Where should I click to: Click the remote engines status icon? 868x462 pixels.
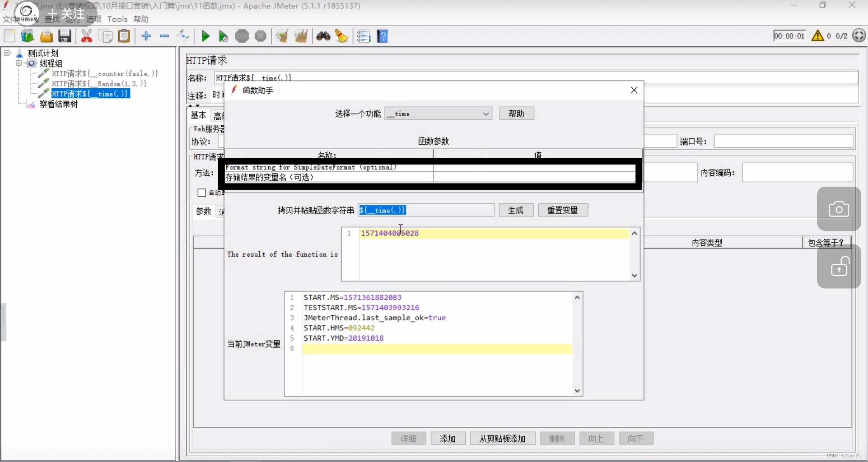(x=859, y=36)
